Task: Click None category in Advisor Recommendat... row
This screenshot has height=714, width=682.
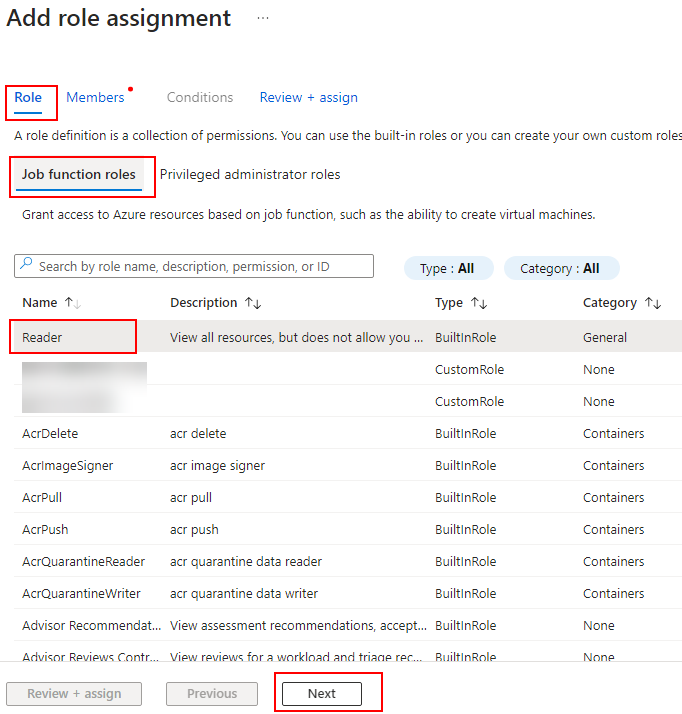Action: [599, 626]
